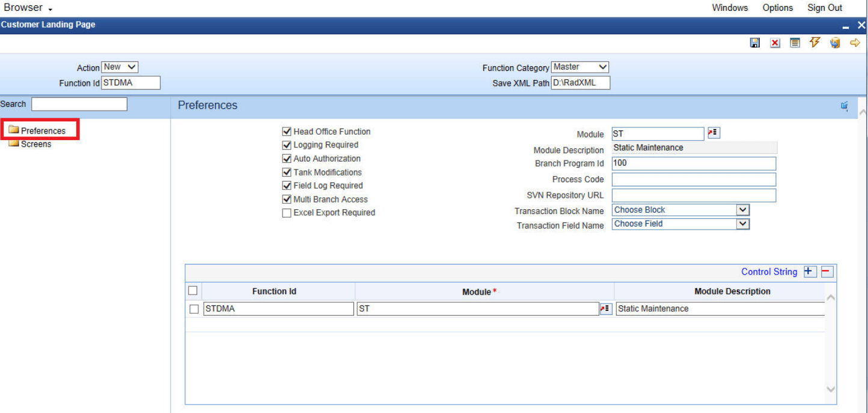Click Sign Out
This screenshot has width=868, height=413.
825,8
